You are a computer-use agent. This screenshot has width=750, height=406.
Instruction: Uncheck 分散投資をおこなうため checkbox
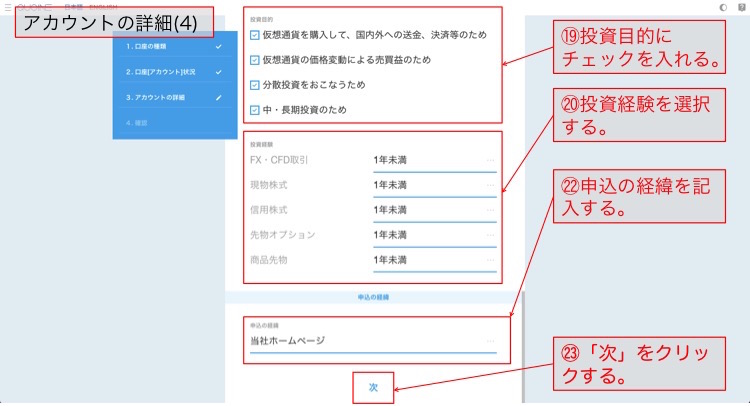[x=254, y=85]
